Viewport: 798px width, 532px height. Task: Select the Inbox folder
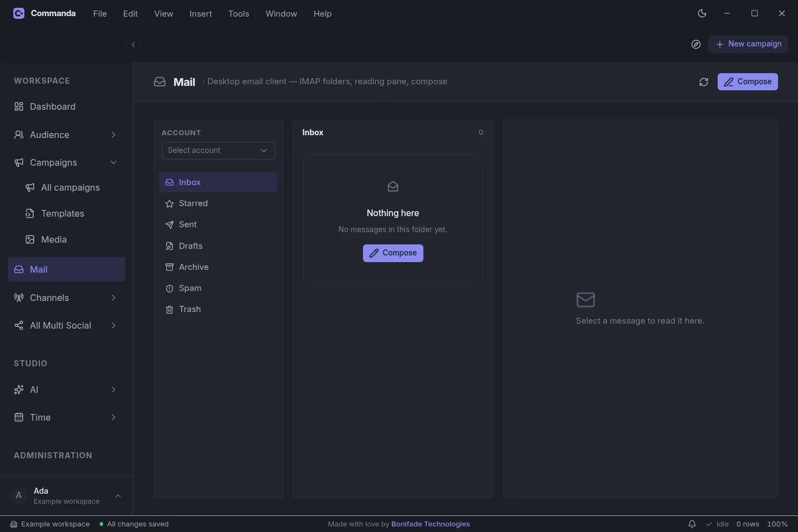[x=218, y=182]
